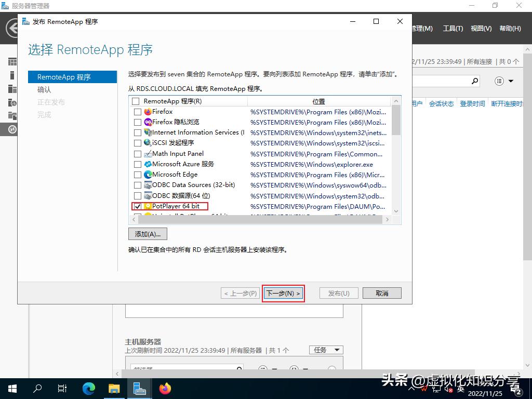Click the PotPlayer 64 bit icon

(x=147, y=206)
